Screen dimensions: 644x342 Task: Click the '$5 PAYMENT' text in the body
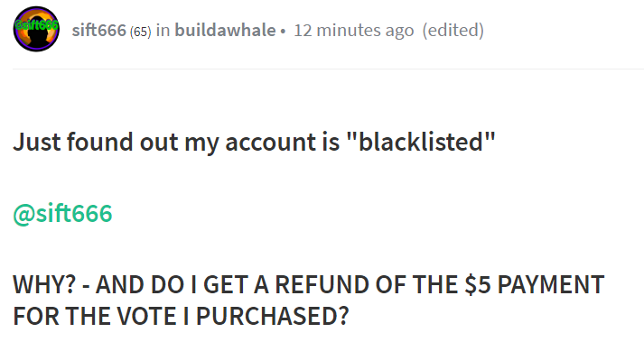pyautogui.click(x=534, y=284)
